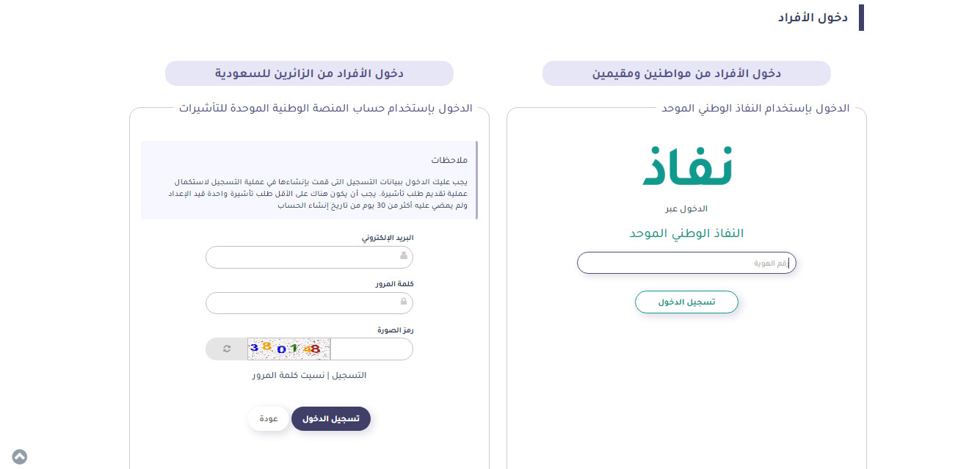Click the النفاذ الوطني الموحد green text

click(x=686, y=233)
